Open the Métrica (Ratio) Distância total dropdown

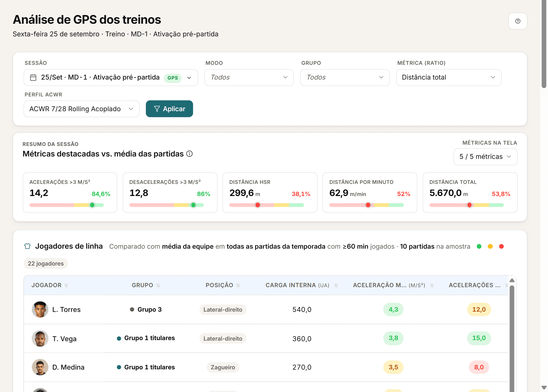449,77
